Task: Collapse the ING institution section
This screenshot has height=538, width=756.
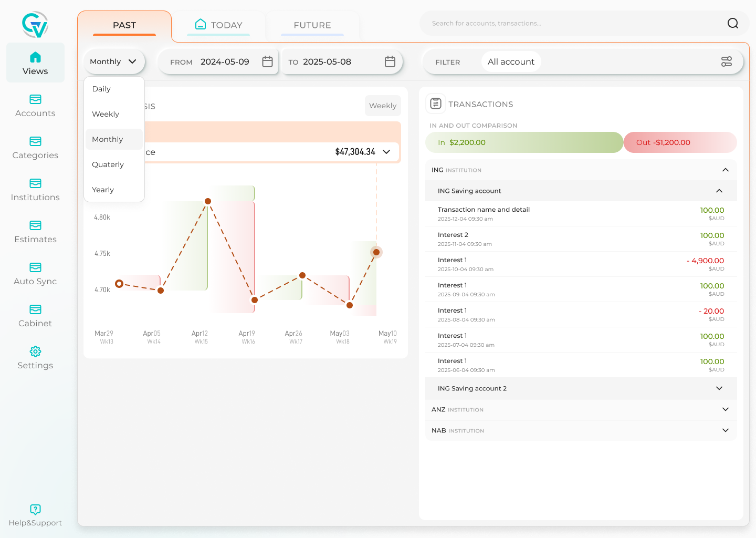Action: pos(726,170)
